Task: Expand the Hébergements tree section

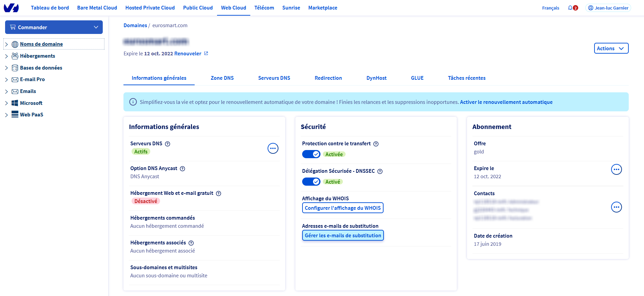Action: (x=6, y=56)
